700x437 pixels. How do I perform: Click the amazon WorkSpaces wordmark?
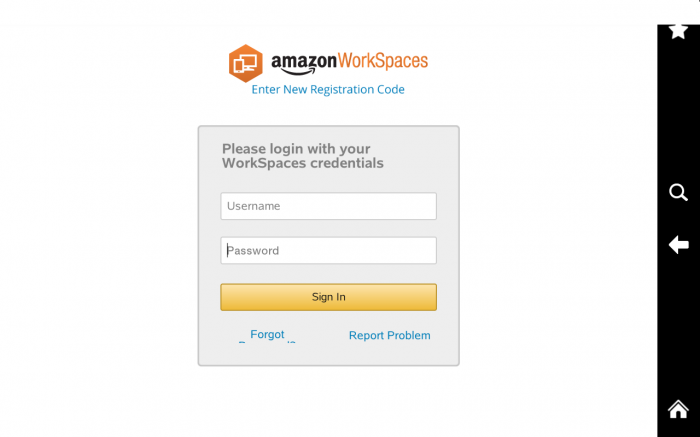click(x=350, y=63)
